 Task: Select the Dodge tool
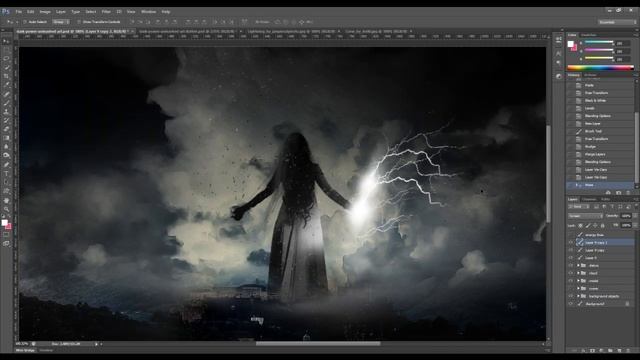pos(6,156)
